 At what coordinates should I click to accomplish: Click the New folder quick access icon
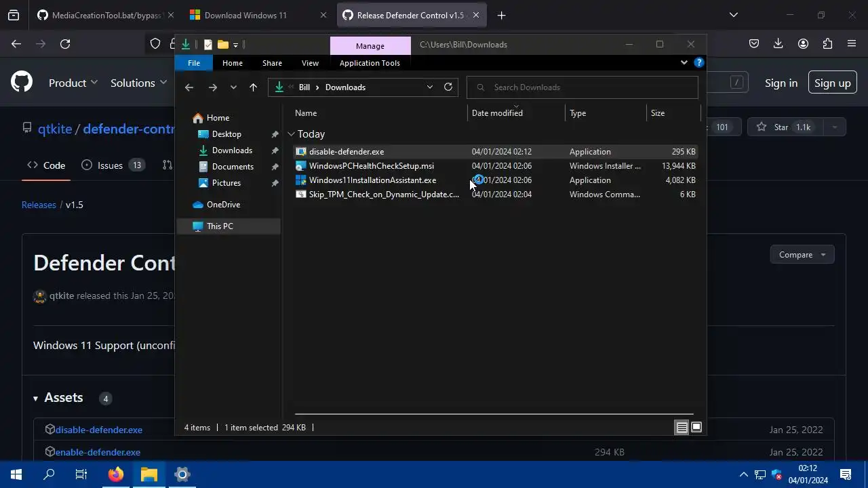(x=222, y=45)
